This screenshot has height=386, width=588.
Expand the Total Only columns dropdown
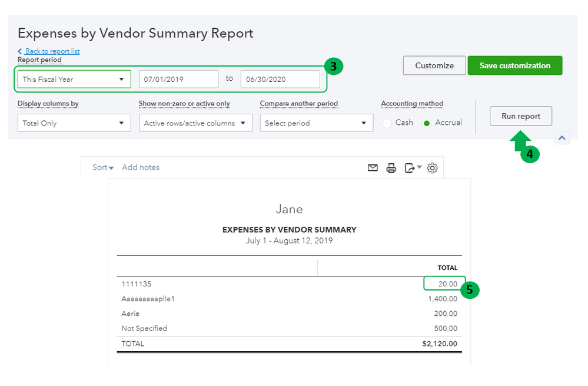pyautogui.click(x=74, y=123)
